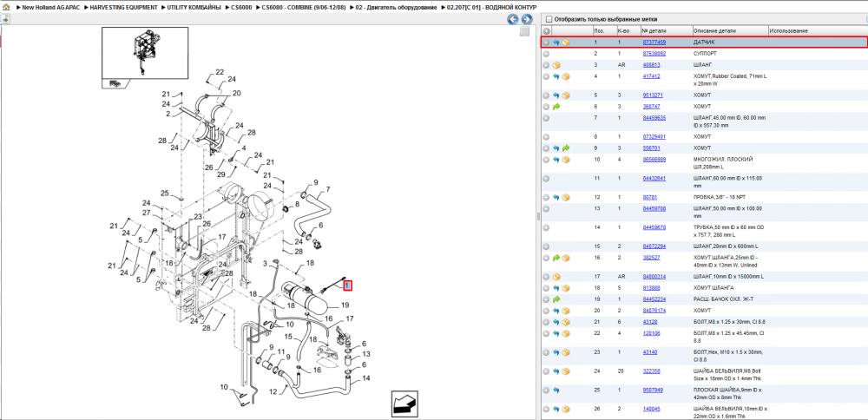Click highlighted callout 1 on diagram
The width and height of the screenshot is (868, 420).
click(x=347, y=285)
